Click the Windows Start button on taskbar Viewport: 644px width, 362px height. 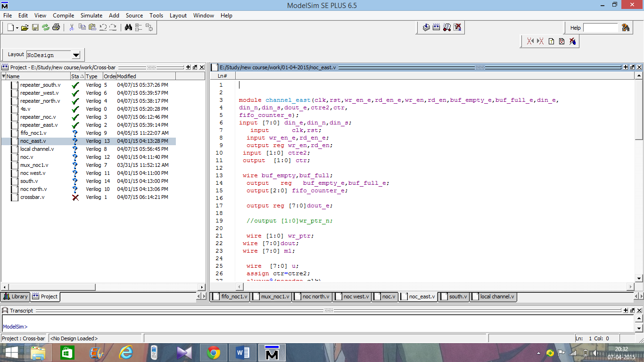click(11, 353)
